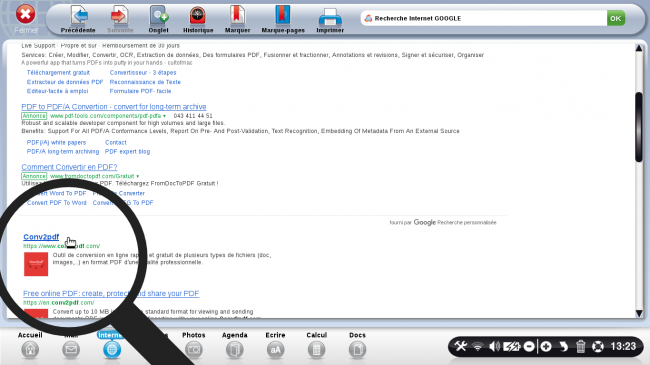Print the page with Imprimer
The width and height of the screenshot is (650, 365).
tap(330, 17)
